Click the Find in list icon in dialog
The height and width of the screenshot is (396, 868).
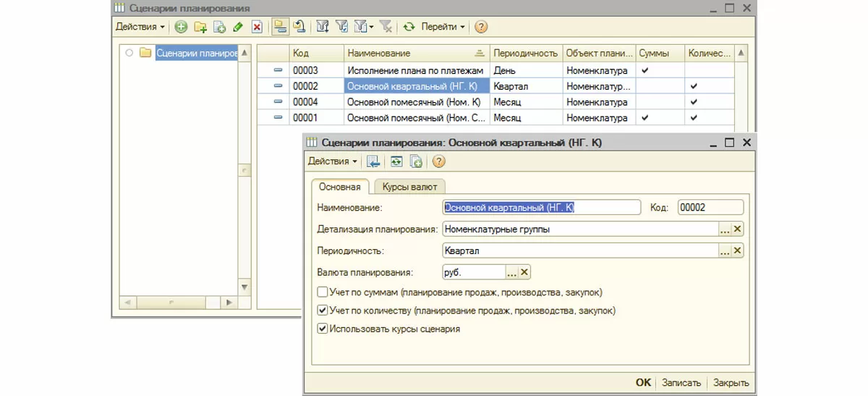tap(373, 161)
